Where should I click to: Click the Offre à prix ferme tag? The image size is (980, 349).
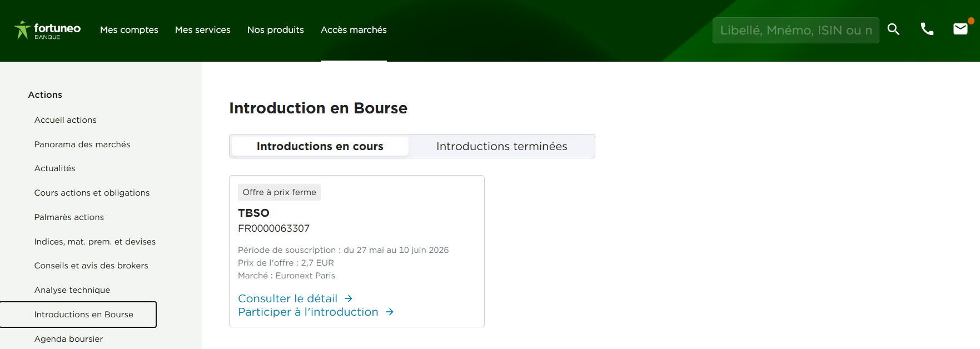click(279, 192)
